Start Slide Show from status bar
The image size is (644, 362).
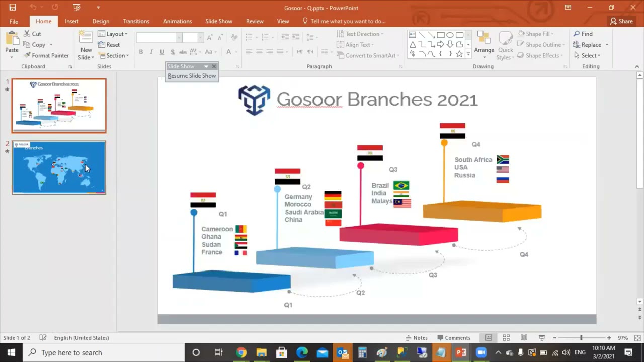coord(542,338)
